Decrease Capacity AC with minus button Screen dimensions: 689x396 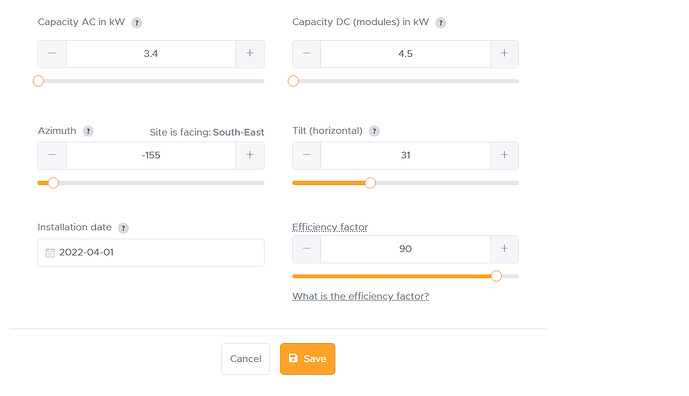[x=52, y=54]
